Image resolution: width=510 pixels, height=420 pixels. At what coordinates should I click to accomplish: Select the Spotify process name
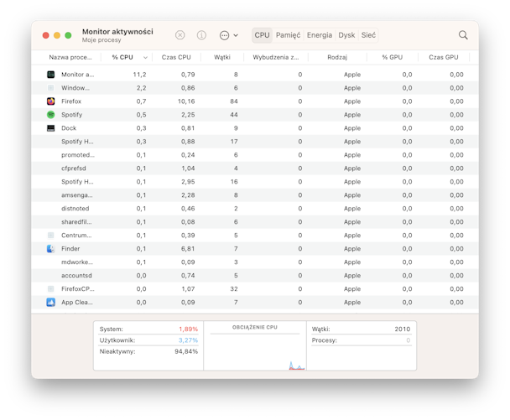pyautogui.click(x=72, y=115)
